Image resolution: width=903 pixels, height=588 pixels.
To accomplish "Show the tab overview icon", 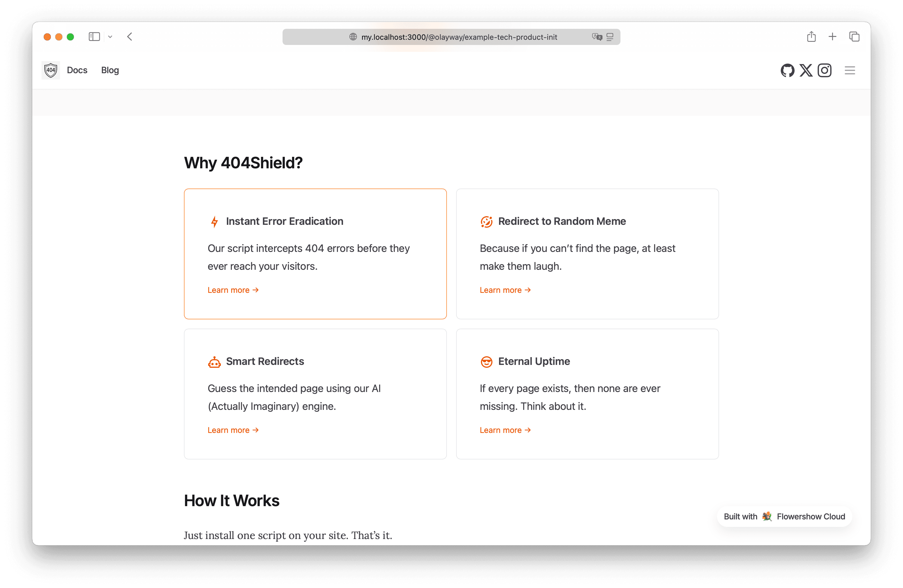I will (x=854, y=37).
